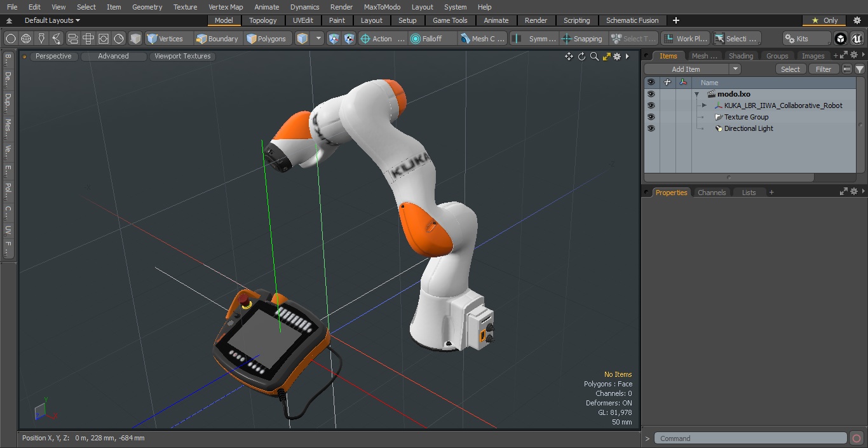This screenshot has width=868, height=448.
Task: Select the pen tool icon
Action: (x=42, y=39)
